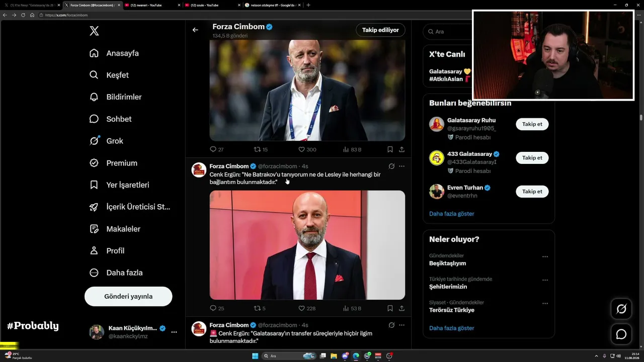Open the red-background Cenk Ergün photo
Viewport: 644px width, 362px height.
307,245
